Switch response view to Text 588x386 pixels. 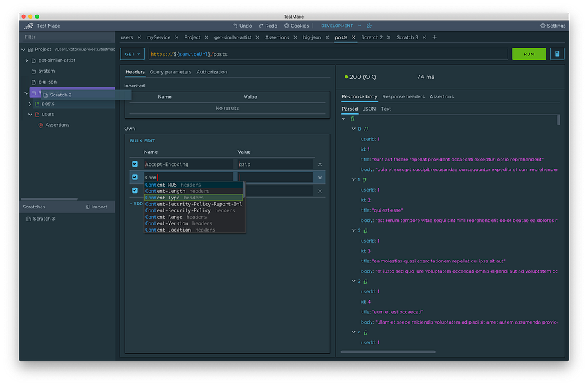pos(386,109)
